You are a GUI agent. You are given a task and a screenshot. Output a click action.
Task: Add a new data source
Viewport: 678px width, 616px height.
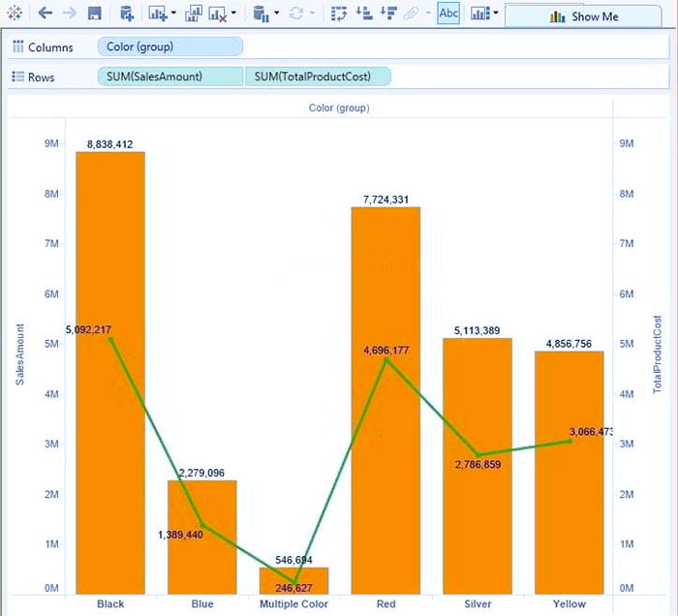(x=127, y=14)
